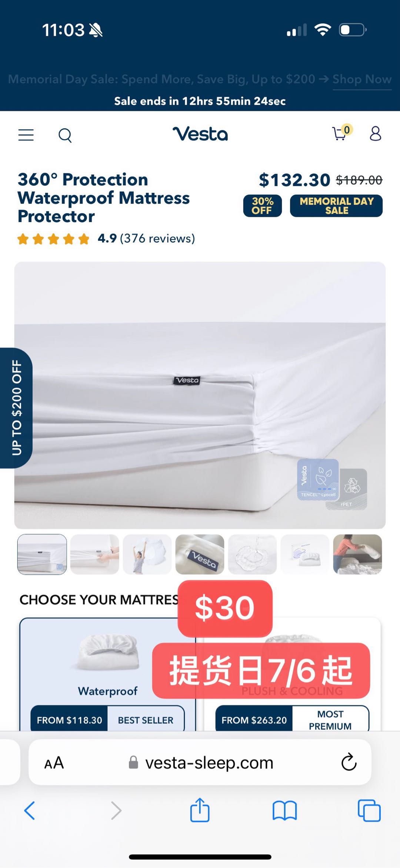The image size is (400, 868).
Task: Tap the Safari share icon
Action: click(200, 811)
